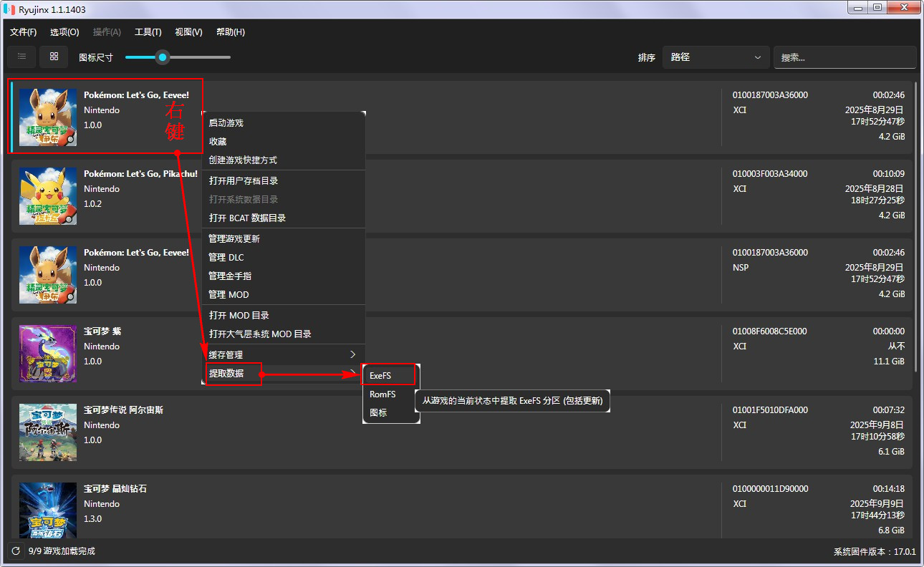The width and height of the screenshot is (924, 567).
Task: Open 管理金手指 cheat manager
Action: pyautogui.click(x=230, y=276)
